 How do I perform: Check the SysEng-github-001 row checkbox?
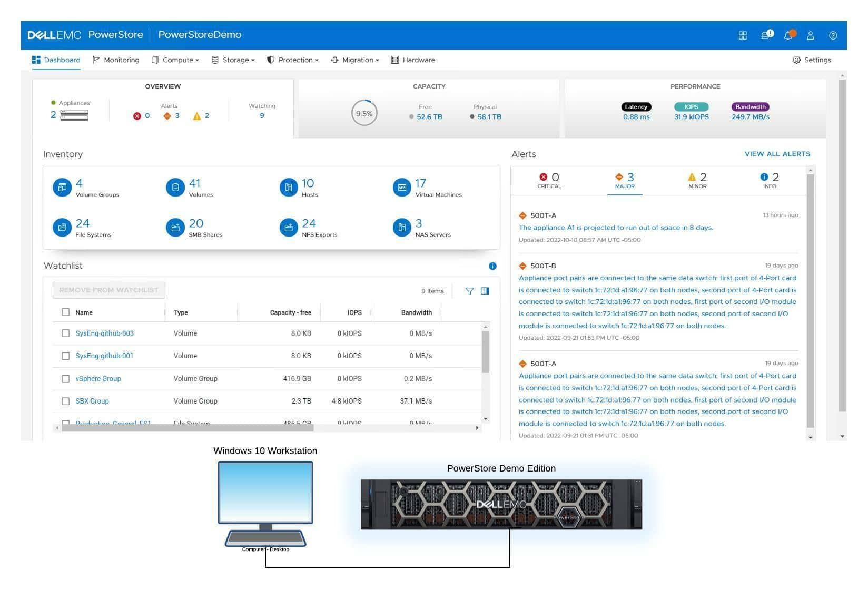[x=65, y=356]
